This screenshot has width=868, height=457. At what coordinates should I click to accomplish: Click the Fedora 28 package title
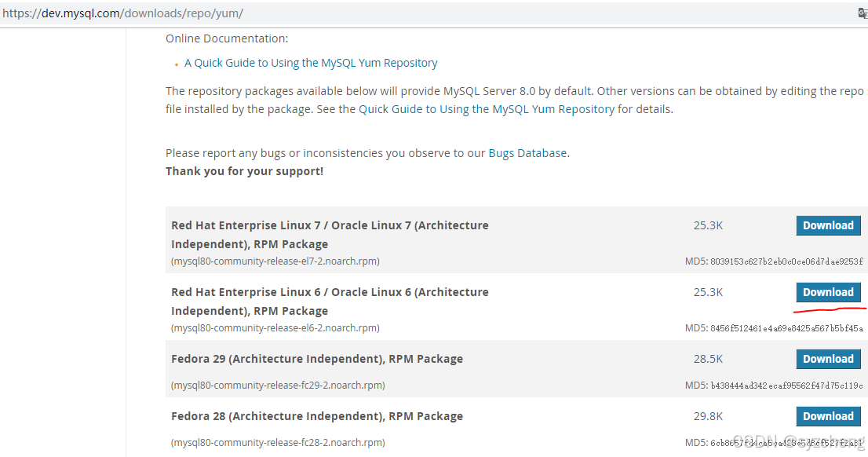pos(317,416)
